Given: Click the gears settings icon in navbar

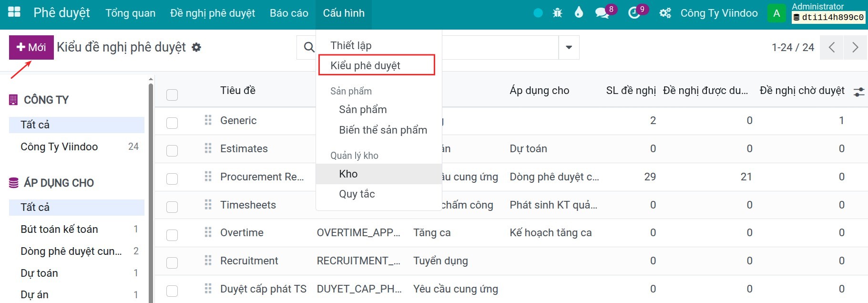Looking at the screenshot, I should tap(665, 13).
